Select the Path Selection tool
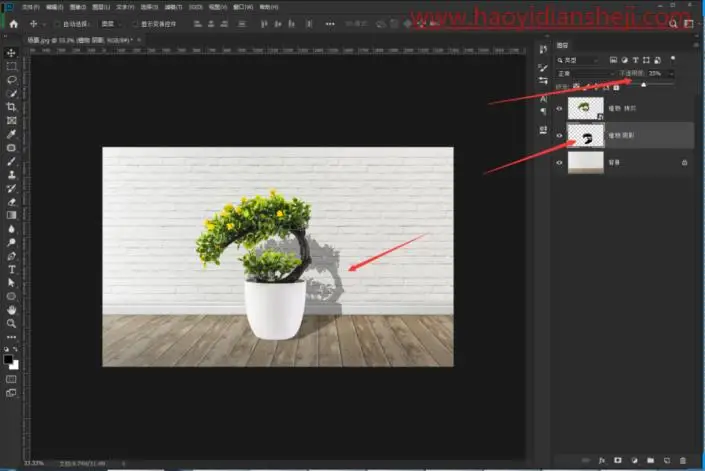The width and height of the screenshot is (705, 471). tap(11, 283)
